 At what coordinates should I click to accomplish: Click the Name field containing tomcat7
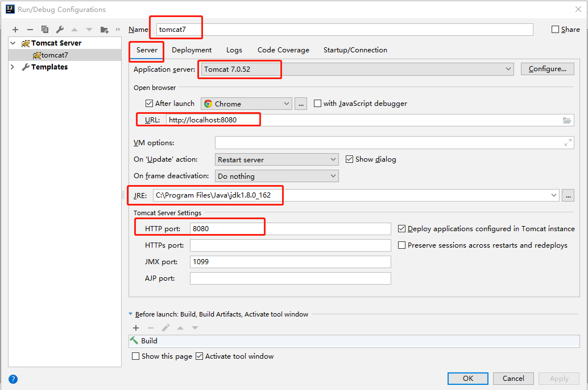(345, 30)
